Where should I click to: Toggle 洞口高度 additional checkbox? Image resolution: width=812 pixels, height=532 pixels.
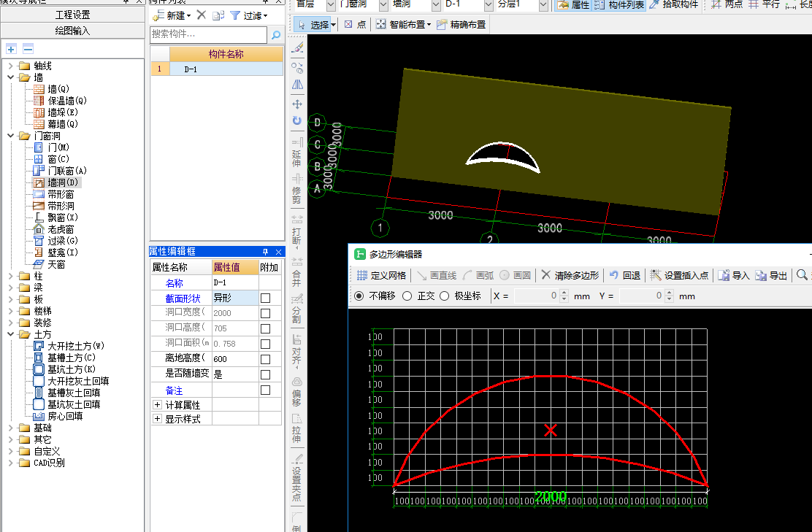coord(266,328)
